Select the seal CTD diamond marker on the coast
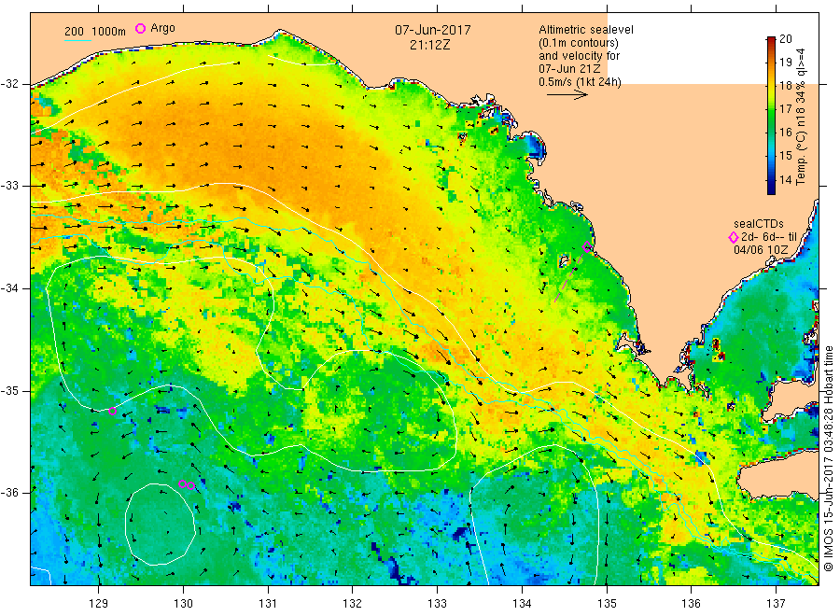 [x=587, y=247]
